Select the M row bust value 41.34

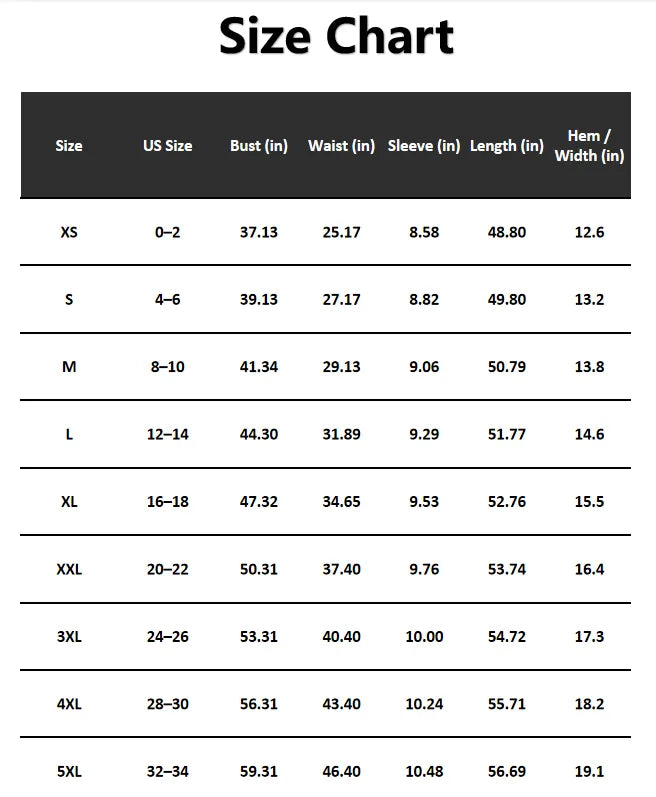coord(259,367)
